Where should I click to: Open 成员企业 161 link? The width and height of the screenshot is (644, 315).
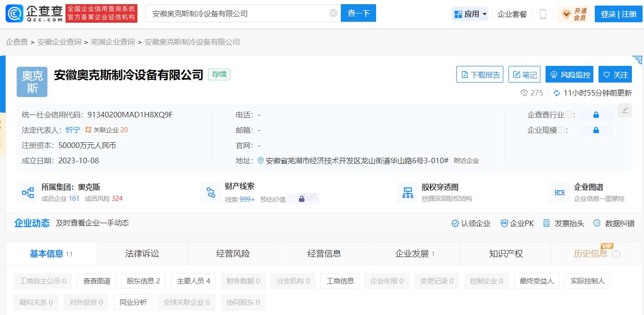(60, 199)
